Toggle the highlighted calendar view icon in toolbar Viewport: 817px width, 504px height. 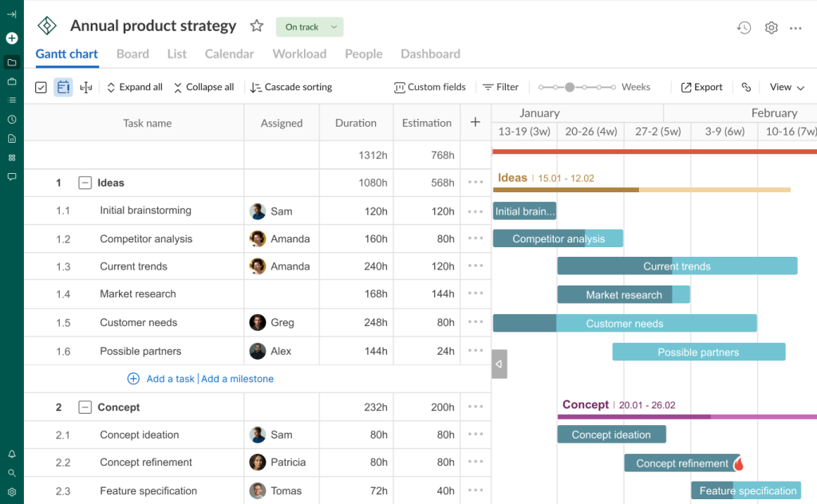(x=63, y=87)
